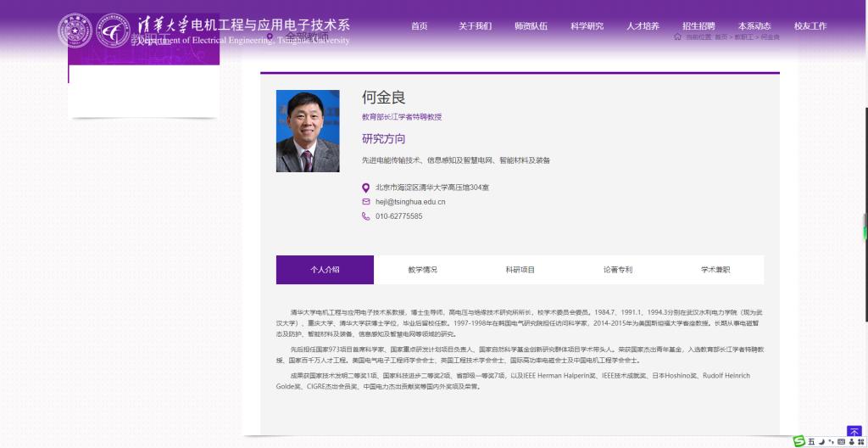Viewport: 868px width, 448px height.
Task: Click the moon icon on the IME bar
Action: click(822, 442)
